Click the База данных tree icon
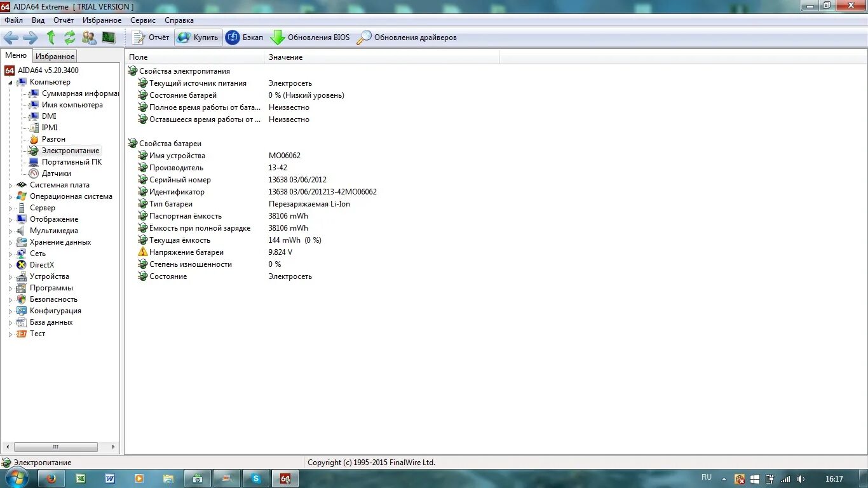This screenshot has height=488, width=868. point(22,322)
